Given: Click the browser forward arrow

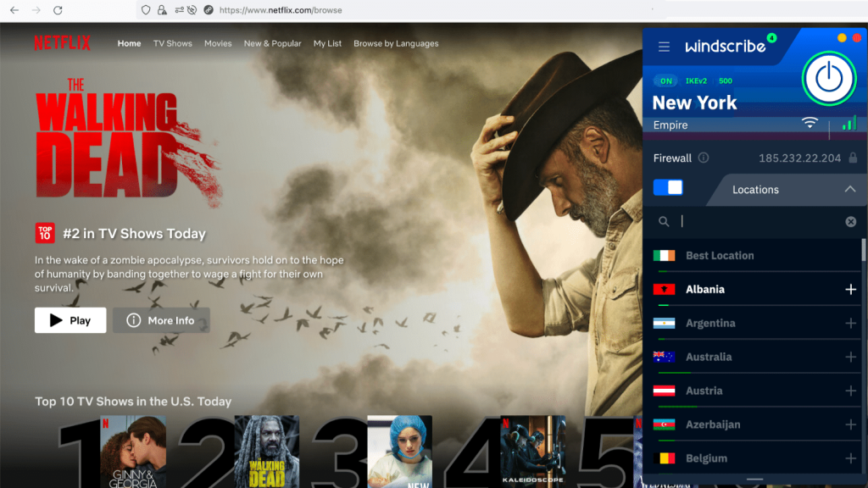Looking at the screenshot, I should [36, 10].
